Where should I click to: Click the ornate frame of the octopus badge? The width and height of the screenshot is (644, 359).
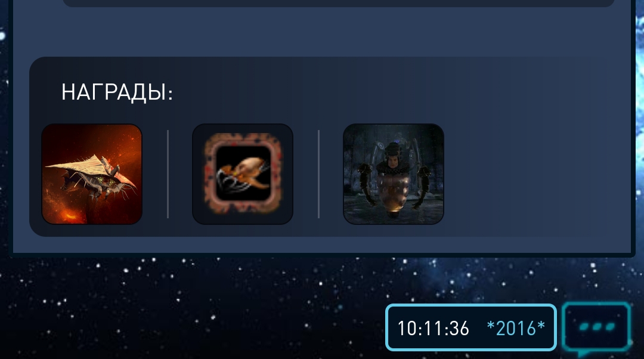pyautogui.click(x=209, y=174)
